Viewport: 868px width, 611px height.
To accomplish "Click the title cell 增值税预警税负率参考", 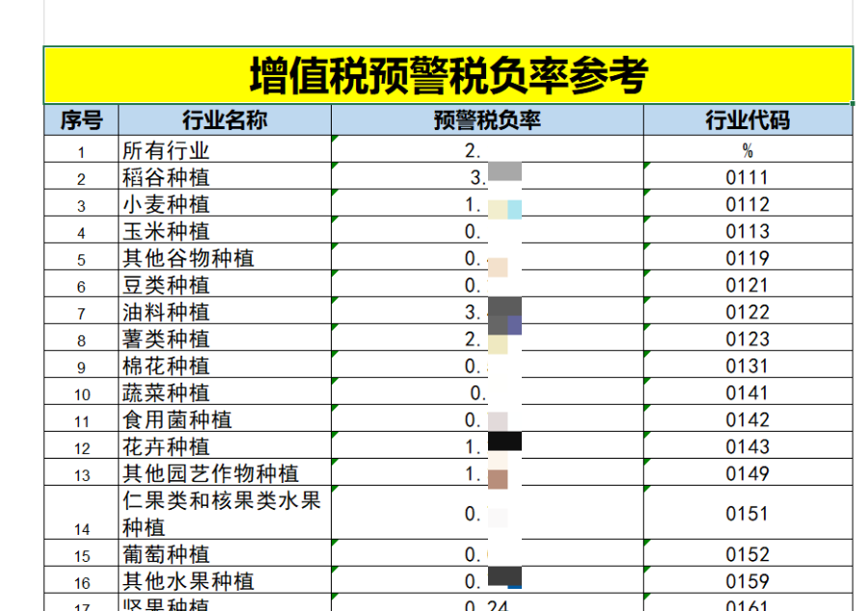I will pos(448,76).
